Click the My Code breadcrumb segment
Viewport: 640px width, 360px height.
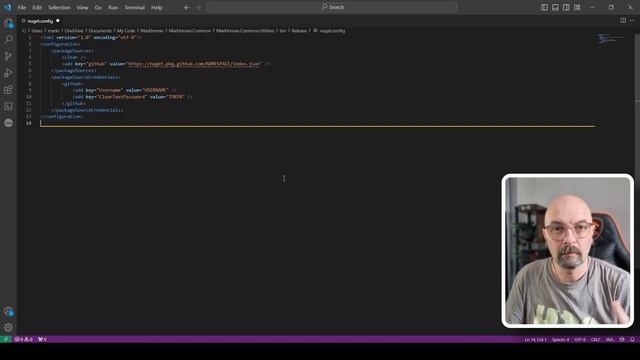(126, 31)
